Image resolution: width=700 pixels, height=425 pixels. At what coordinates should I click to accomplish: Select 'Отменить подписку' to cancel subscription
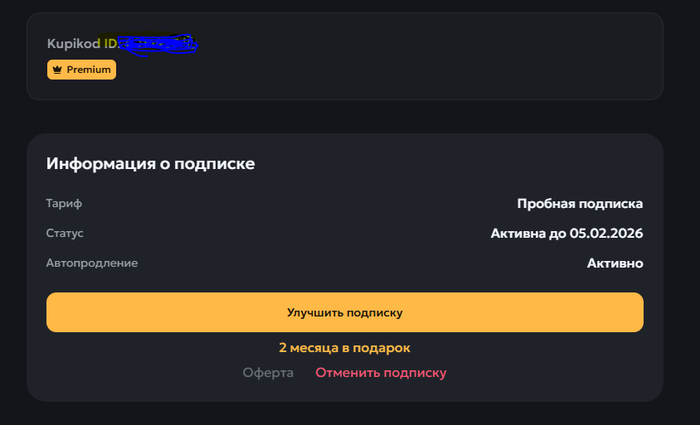[381, 373]
